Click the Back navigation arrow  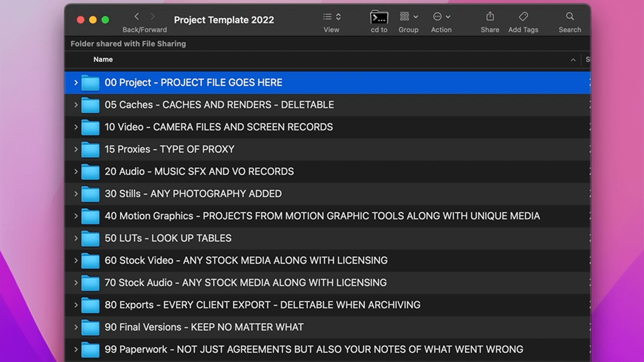click(136, 16)
